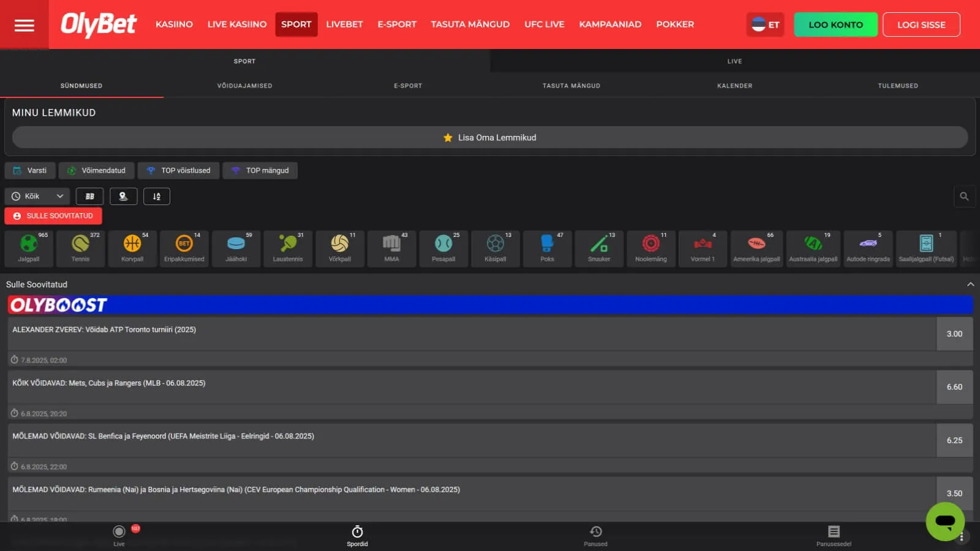The height and width of the screenshot is (551, 980).
Task: Toggle the grid layout view button
Action: tap(89, 197)
